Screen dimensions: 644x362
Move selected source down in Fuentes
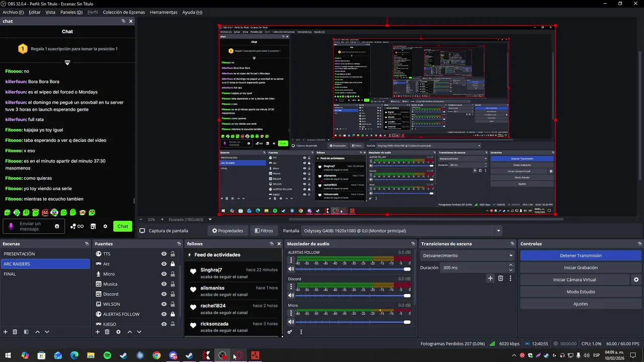pos(139,332)
